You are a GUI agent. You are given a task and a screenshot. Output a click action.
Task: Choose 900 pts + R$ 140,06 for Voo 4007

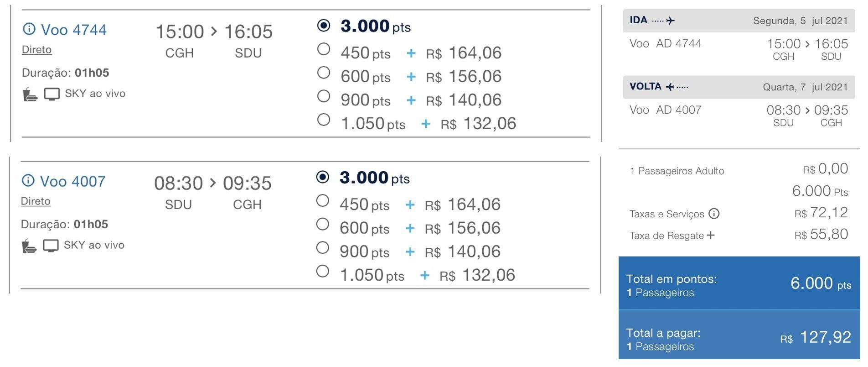pos(322,248)
